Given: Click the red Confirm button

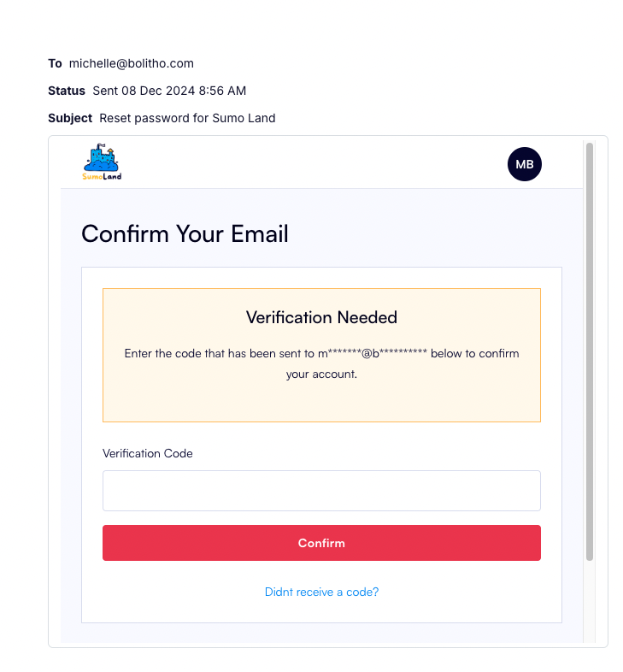Looking at the screenshot, I should coord(321,543).
